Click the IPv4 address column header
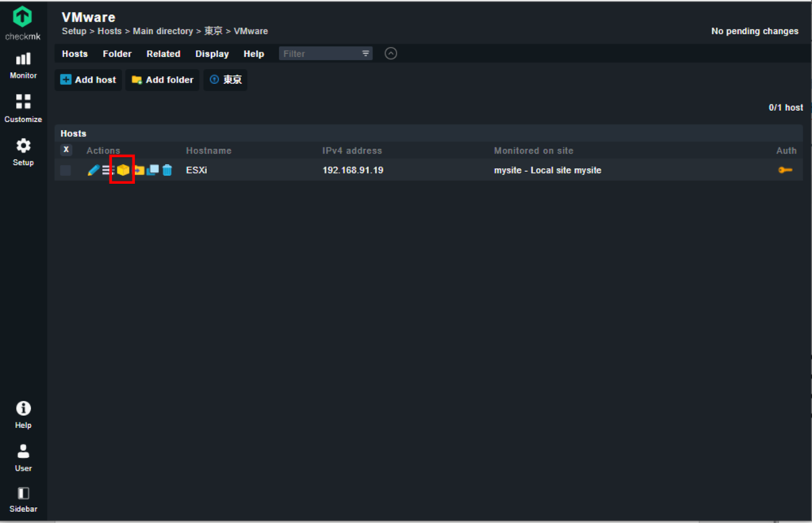 (x=352, y=151)
